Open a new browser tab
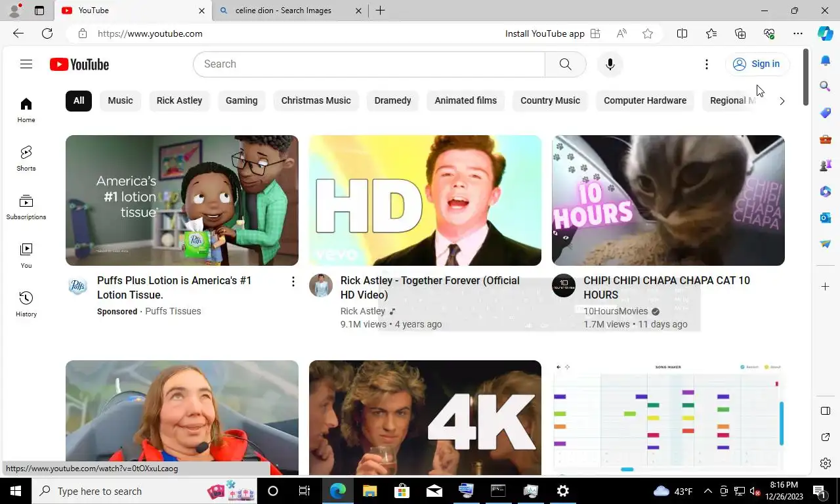Screen dimensions: 840x504 380,10
